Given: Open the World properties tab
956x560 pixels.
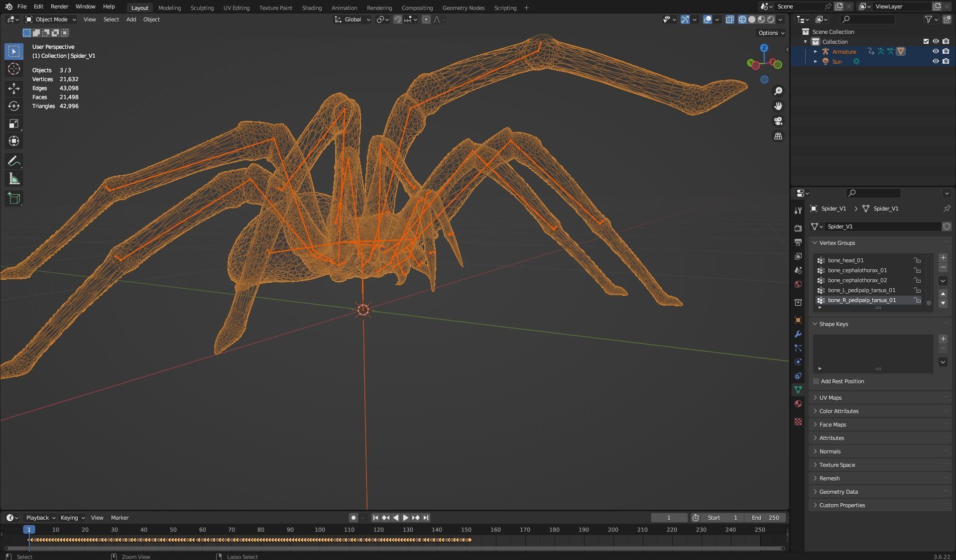Looking at the screenshot, I should click(798, 284).
